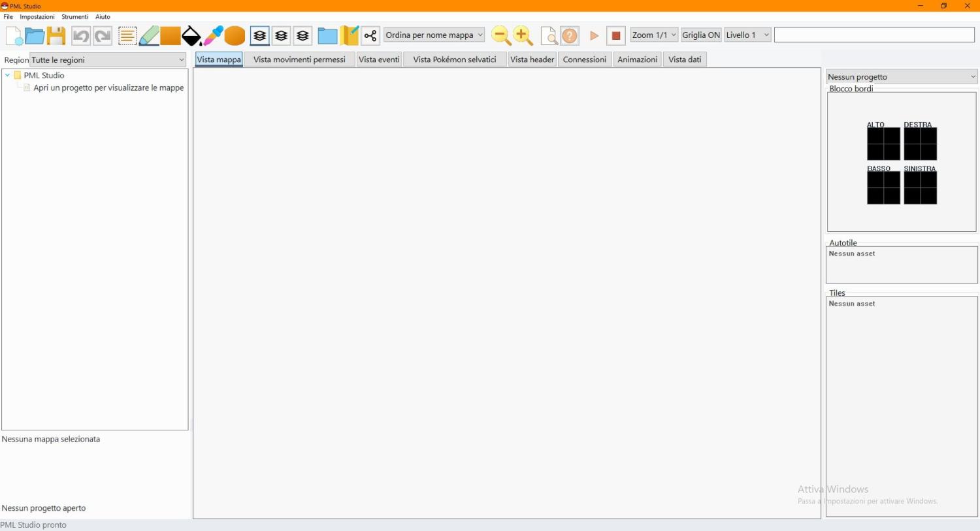Select the eyedropper picker tool
Viewport: 980px width, 531px height.
pyautogui.click(x=213, y=36)
